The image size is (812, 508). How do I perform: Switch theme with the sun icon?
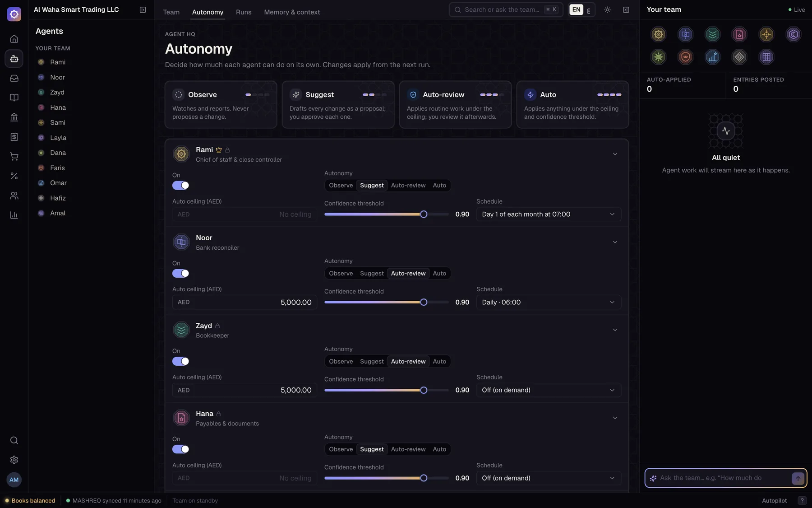[607, 9]
